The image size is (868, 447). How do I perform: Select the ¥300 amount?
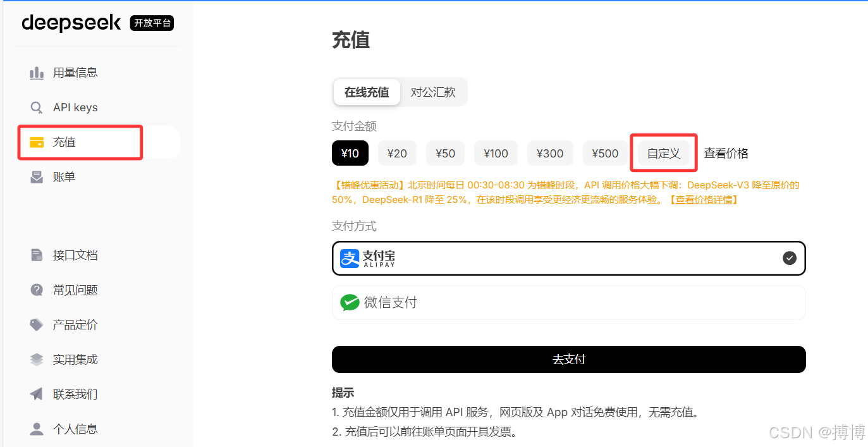point(550,153)
